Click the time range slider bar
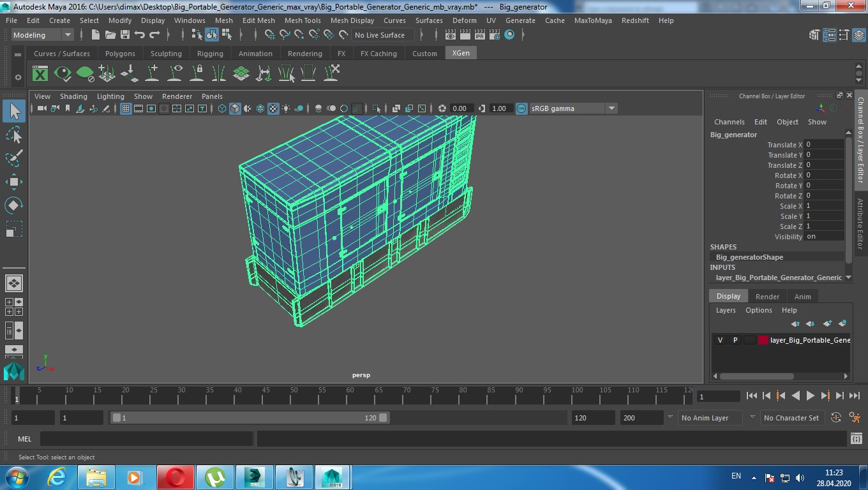868x490 pixels. 250,418
